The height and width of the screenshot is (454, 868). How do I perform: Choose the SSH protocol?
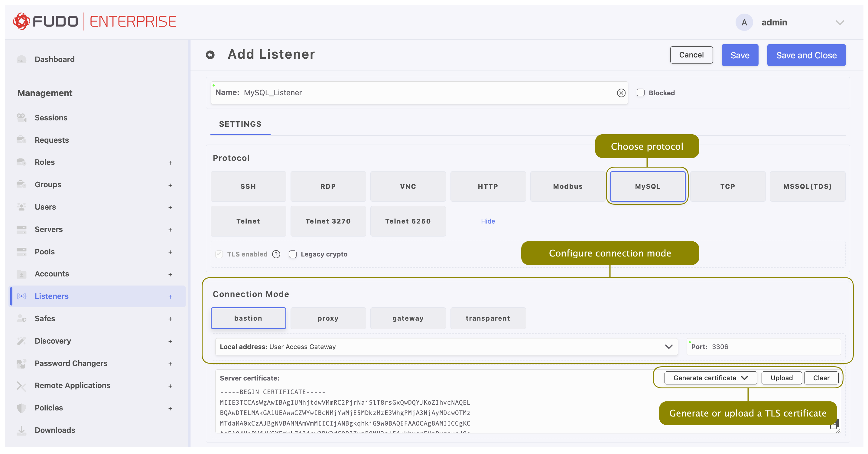coord(248,186)
